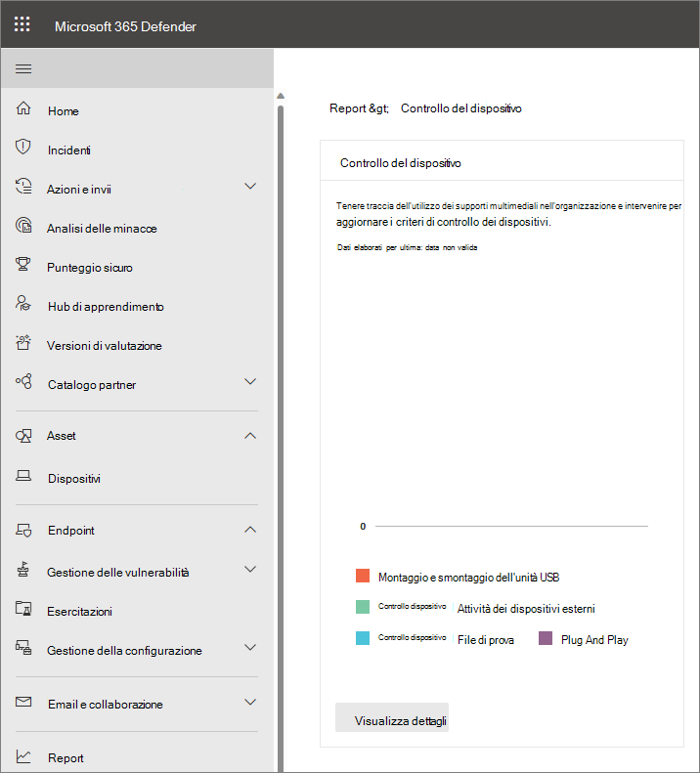Click the blue File di prova swatch
Viewport: 700px width, 773px height.
point(363,638)
